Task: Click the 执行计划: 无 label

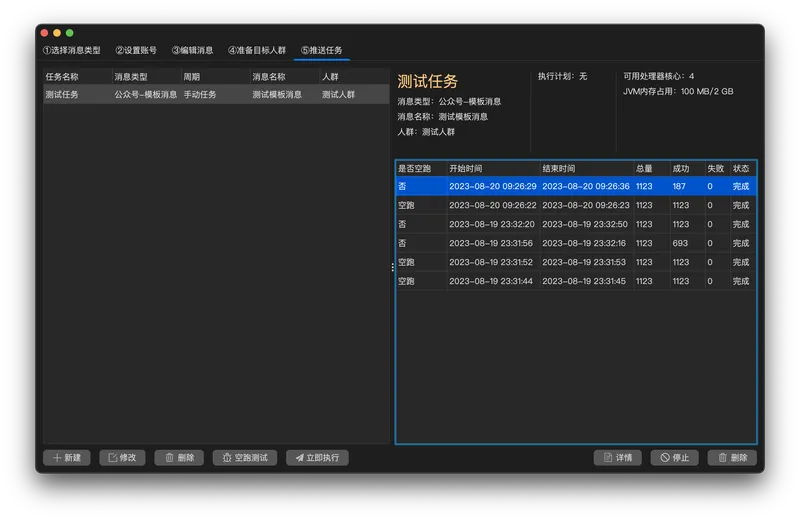Action: click(562, 76)
